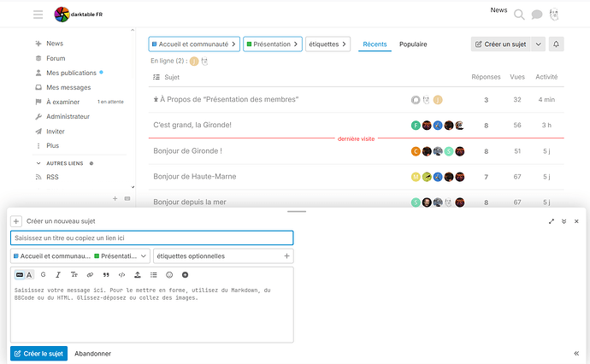590x364 pixels.
Task: Click composer action plus button
Action: (x=15, y=221)
